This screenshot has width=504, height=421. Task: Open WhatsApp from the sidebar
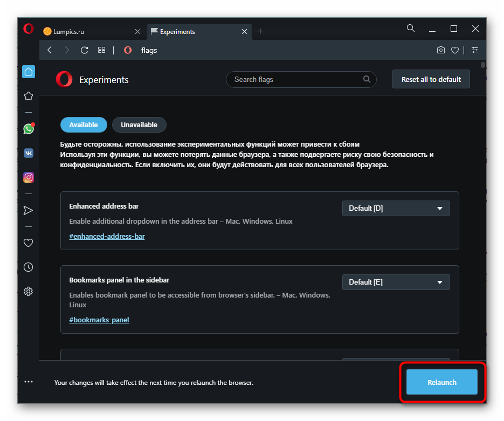pos(29,129)
